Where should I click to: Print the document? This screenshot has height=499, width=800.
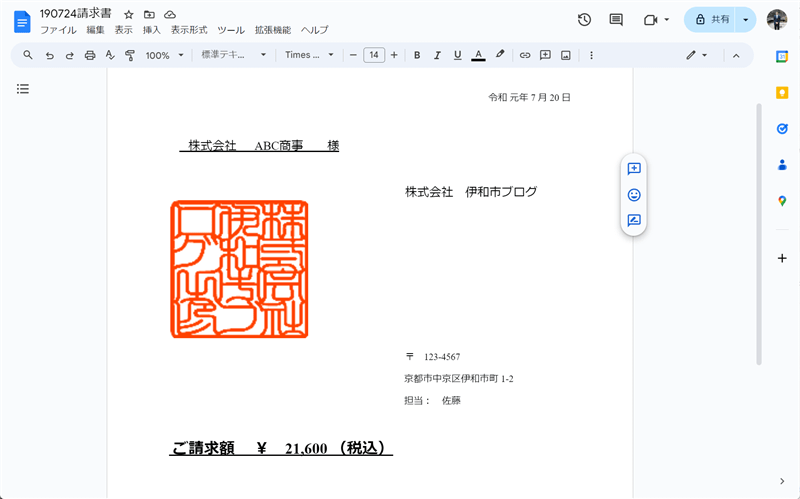(90, 55)
